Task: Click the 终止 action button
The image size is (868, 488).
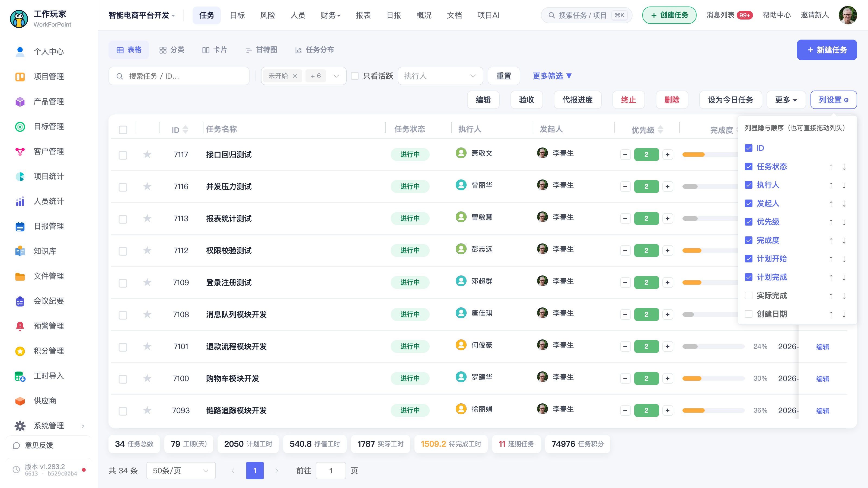Action: pyautogui.click(x=628, y=100)
